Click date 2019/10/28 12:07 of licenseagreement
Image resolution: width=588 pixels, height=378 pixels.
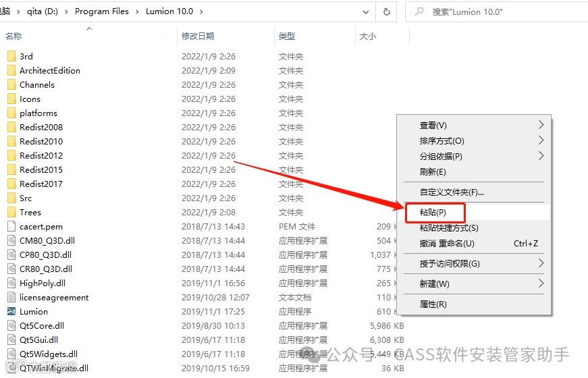pos(215,298)
